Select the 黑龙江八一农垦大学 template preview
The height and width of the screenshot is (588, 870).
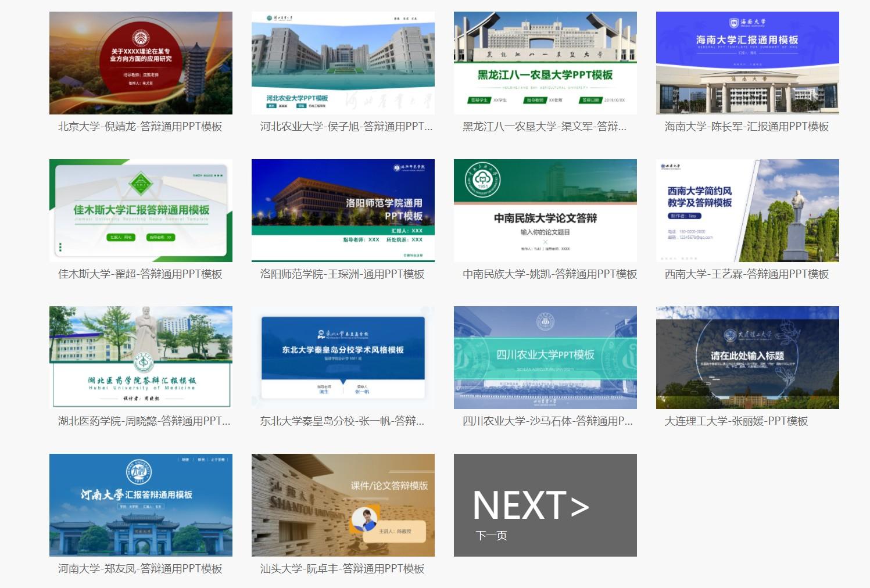[x=545, y=63]
